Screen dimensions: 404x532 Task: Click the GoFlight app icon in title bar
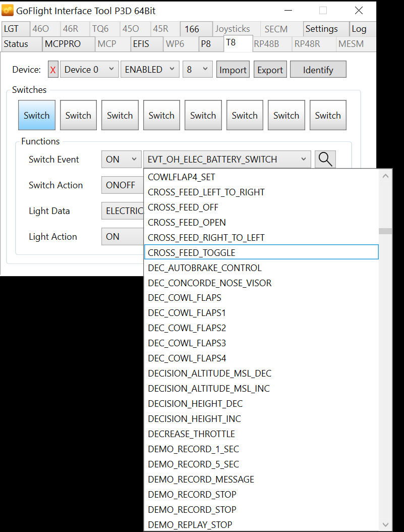click(x=8, y=11)
